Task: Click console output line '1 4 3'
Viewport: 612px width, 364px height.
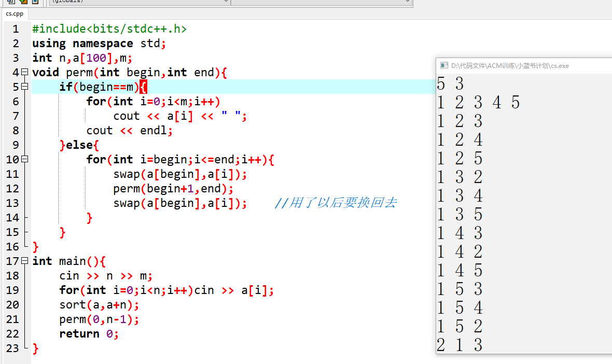Action: 460,233
